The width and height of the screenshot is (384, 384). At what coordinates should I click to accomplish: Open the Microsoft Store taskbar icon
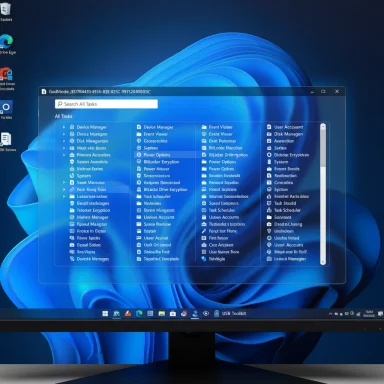pos(173,313)
